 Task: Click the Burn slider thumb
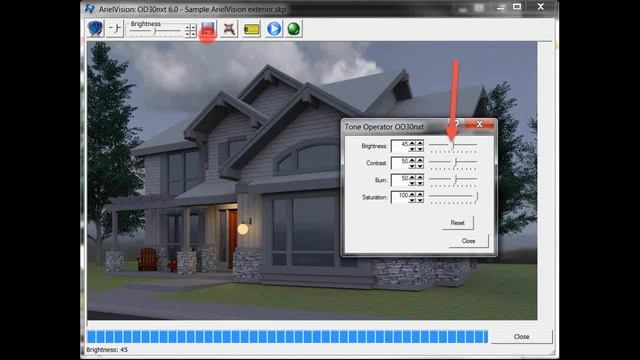coord(455,179)
